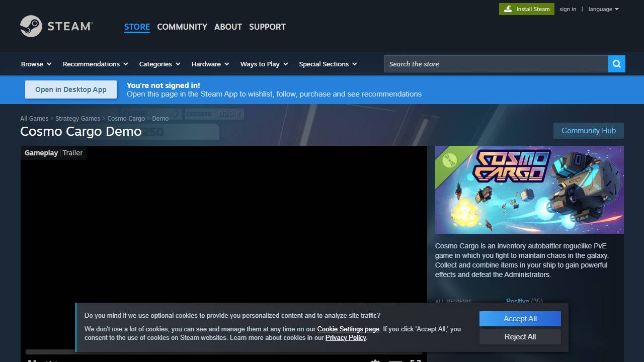Image resolution: width=644 pixels, height=362 pixels.
Task: Open the Community Hub
Action: [589, 131]
